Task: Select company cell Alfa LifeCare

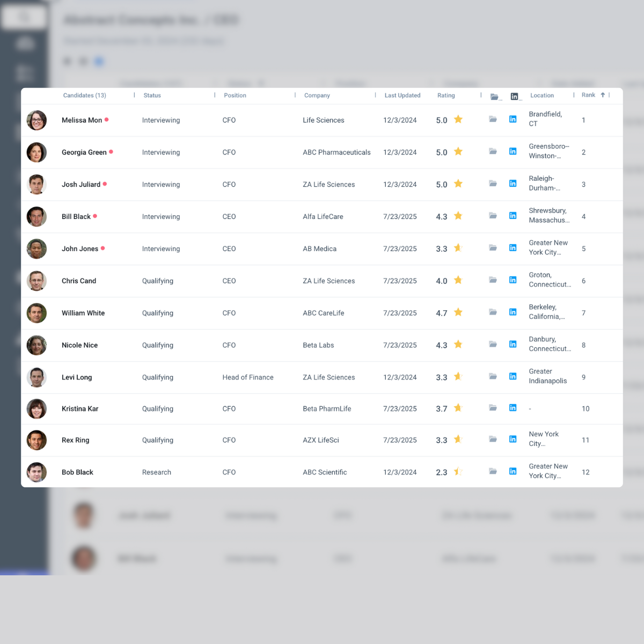Action: (x=323, y=217)
